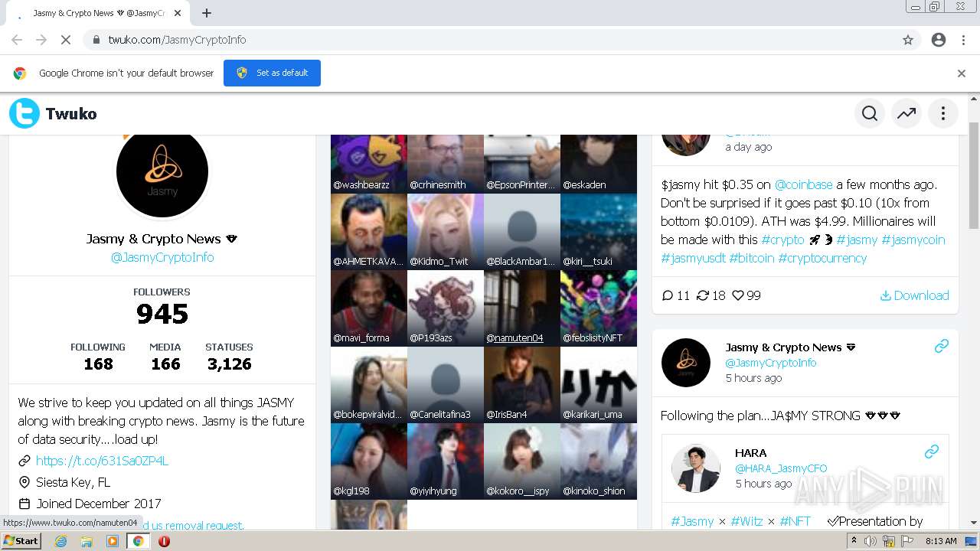
Task: Open the trending arrow icon
Action: (906, 114)
